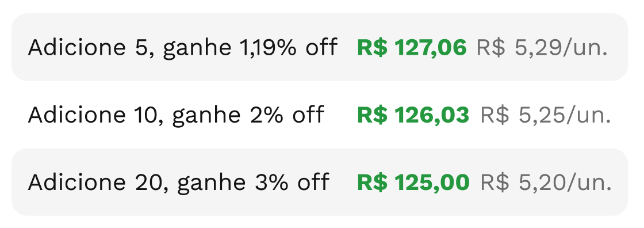Click the word Adicione in first row
Image resolution: width=644 pixels, height=228 pixels.
point(77,48)
